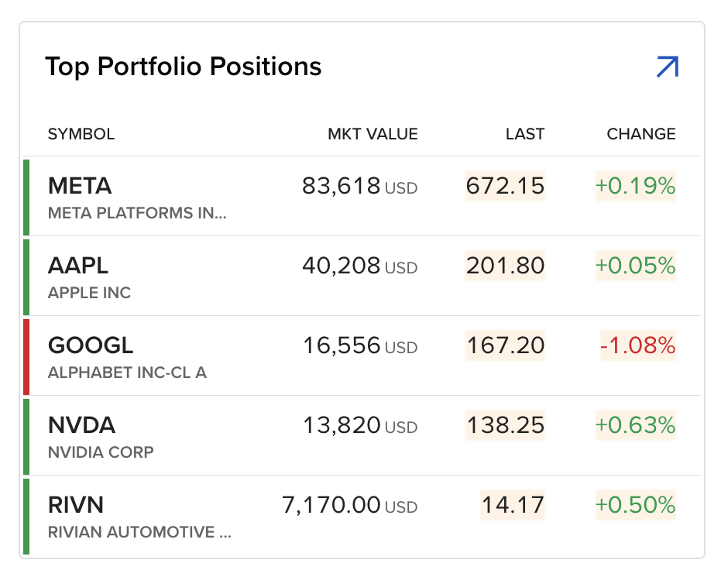Viewport: 728px width, 584px height.
Task: Open the LAST column header
Action: (x=524, y=133)
